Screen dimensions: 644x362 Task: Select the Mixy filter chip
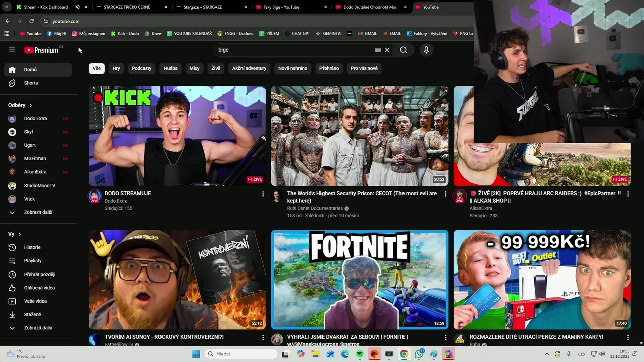pyautogui.click(x=194, y=68)
